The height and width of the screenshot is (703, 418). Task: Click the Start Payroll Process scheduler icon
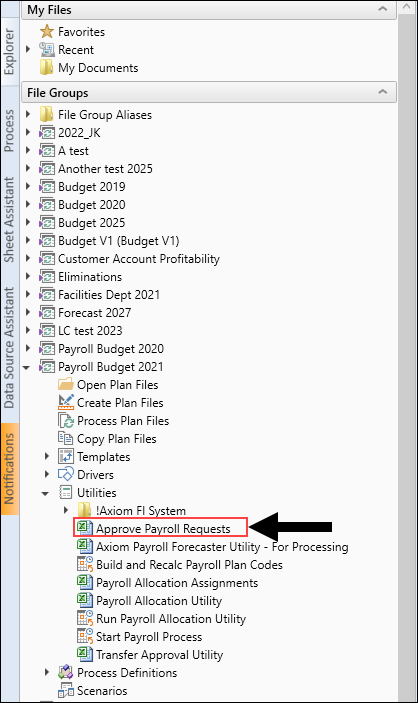85,636
